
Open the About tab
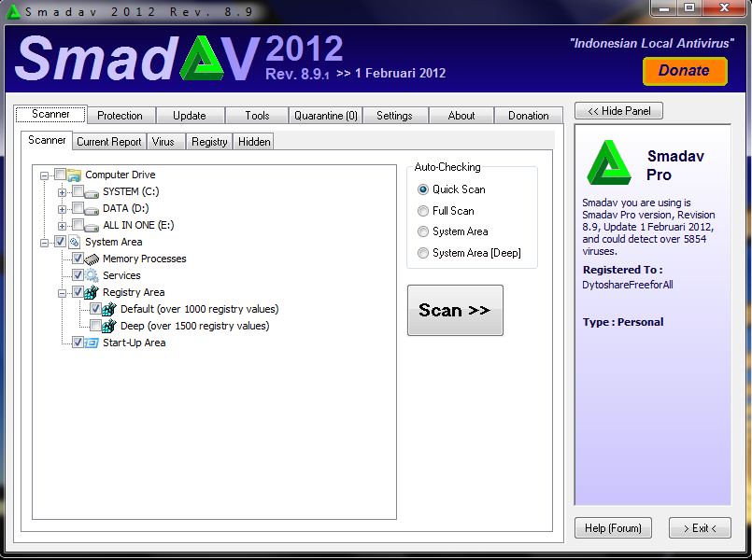click(461, 116)
